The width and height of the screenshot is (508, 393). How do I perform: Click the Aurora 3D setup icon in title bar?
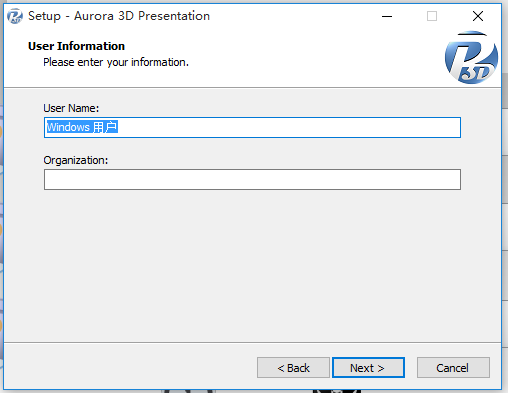(x=15, y=16)
